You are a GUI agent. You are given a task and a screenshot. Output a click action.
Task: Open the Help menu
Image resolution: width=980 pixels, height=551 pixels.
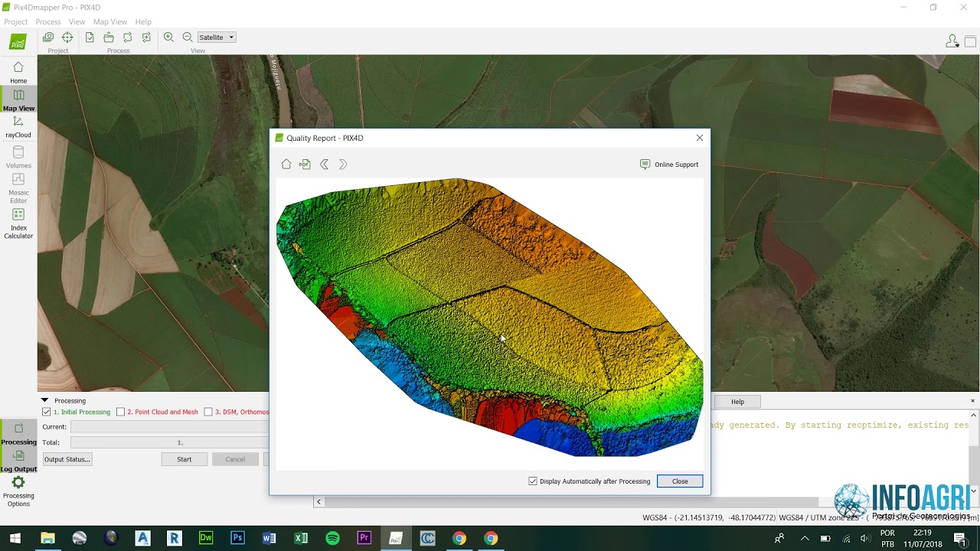[143, 21]
